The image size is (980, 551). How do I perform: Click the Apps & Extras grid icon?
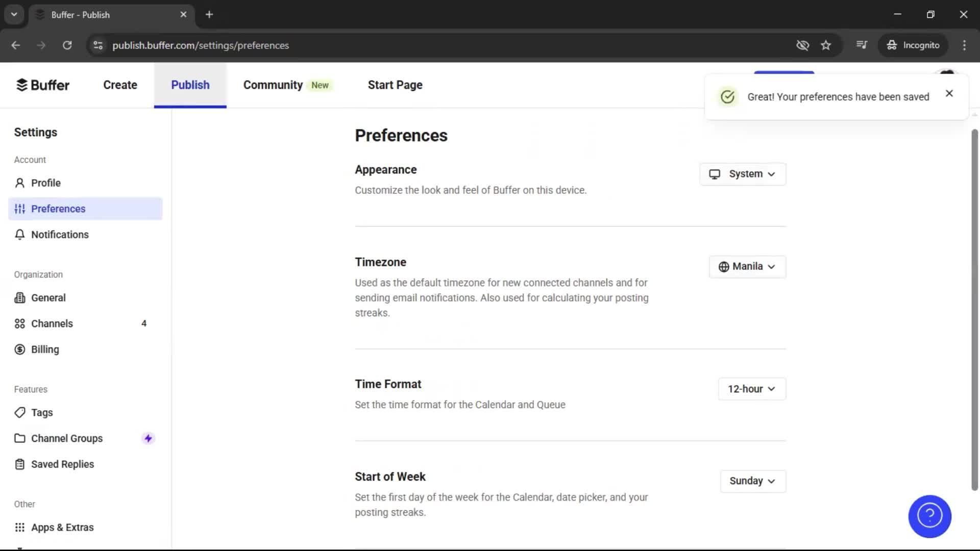pos(19,527)
